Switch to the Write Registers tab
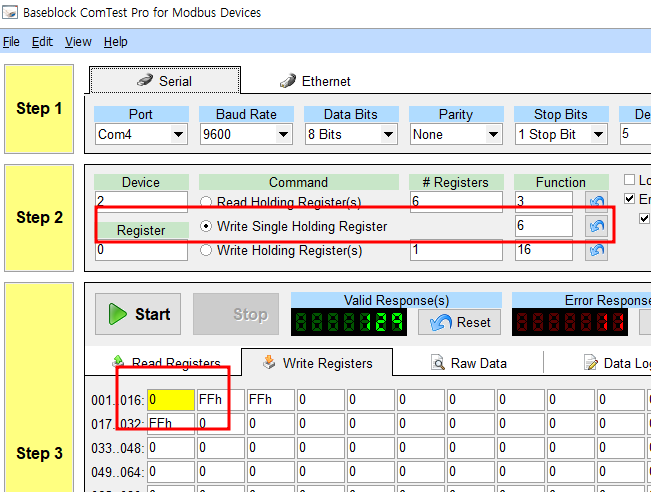The height and width of the screenshot is (492, 651). [x=317, y=363]
